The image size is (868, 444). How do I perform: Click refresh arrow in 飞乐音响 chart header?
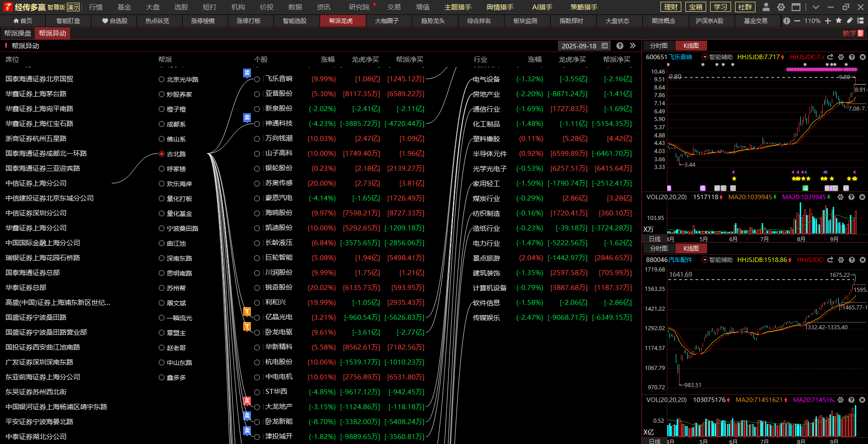830,57
